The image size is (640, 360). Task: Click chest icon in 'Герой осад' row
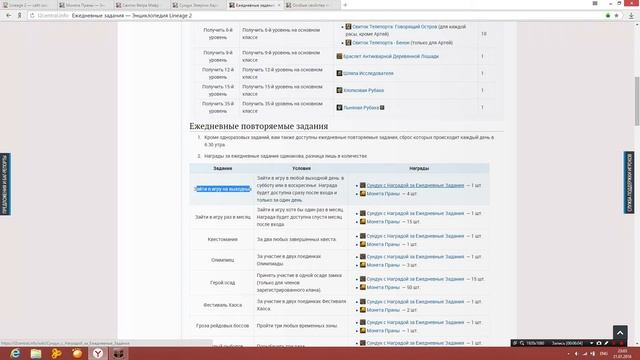point(362,279)
